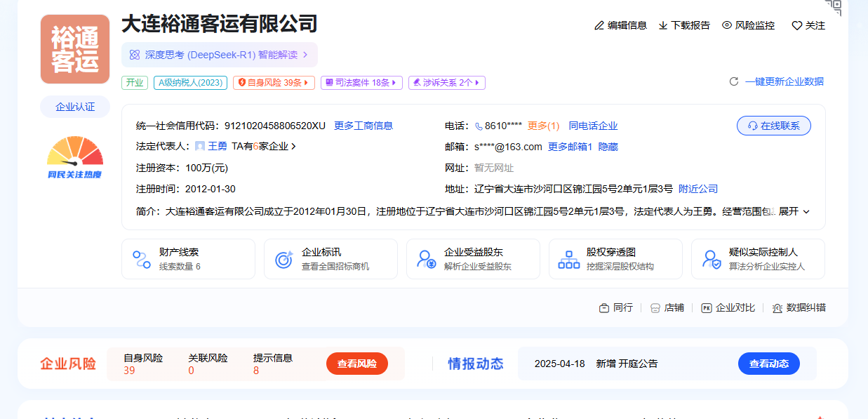
Task: Click the email s****@163.com
Action: tap(509, 147)
